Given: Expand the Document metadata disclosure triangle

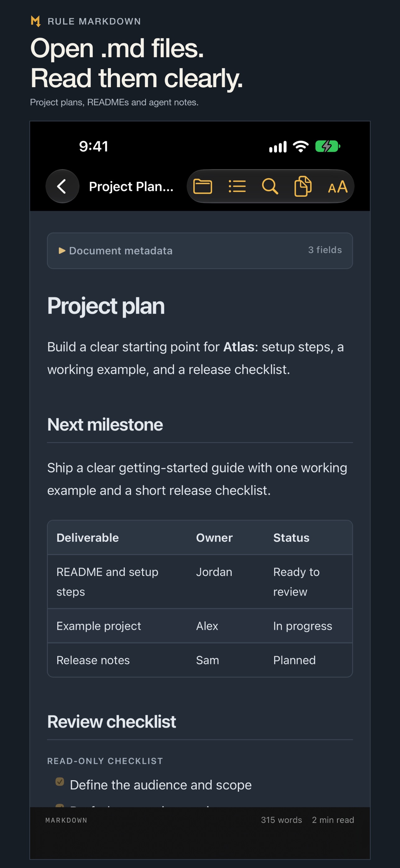Looking at the screenshot, I should click(62, 251).
